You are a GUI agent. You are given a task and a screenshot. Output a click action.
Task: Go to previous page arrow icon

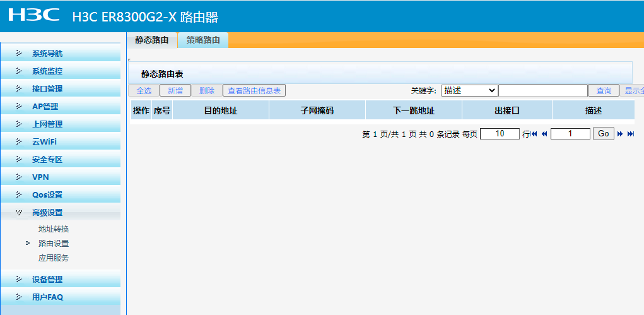click(x=544, y=134)
